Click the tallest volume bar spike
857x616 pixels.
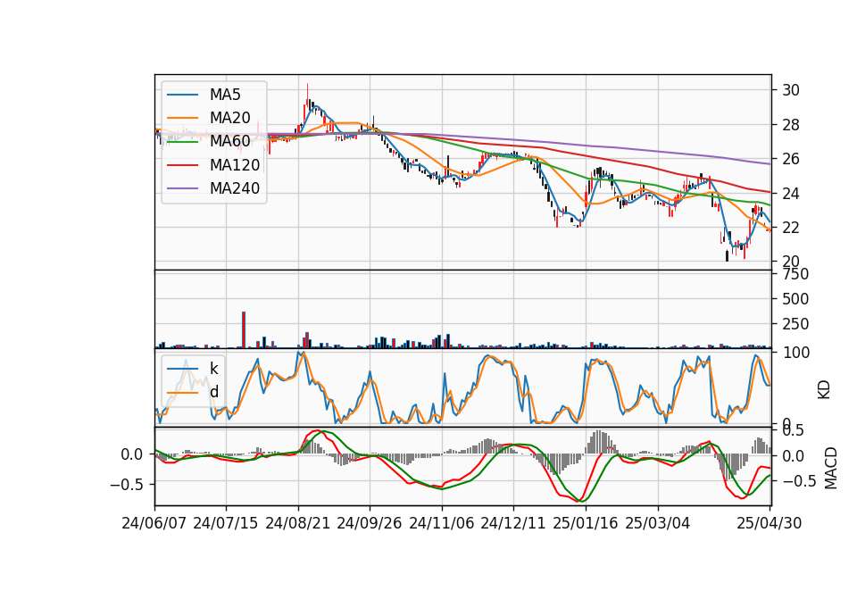click(x=244, y=329)
